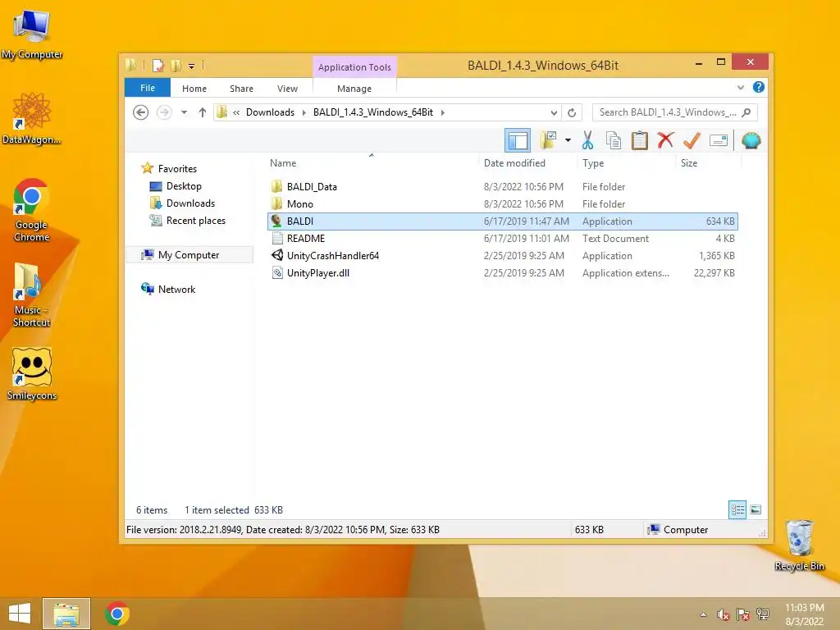This screenshot has height=630, width=840.
Task: Click the Recycle Bin desktop icon
Action: click(x=799, y=546)
